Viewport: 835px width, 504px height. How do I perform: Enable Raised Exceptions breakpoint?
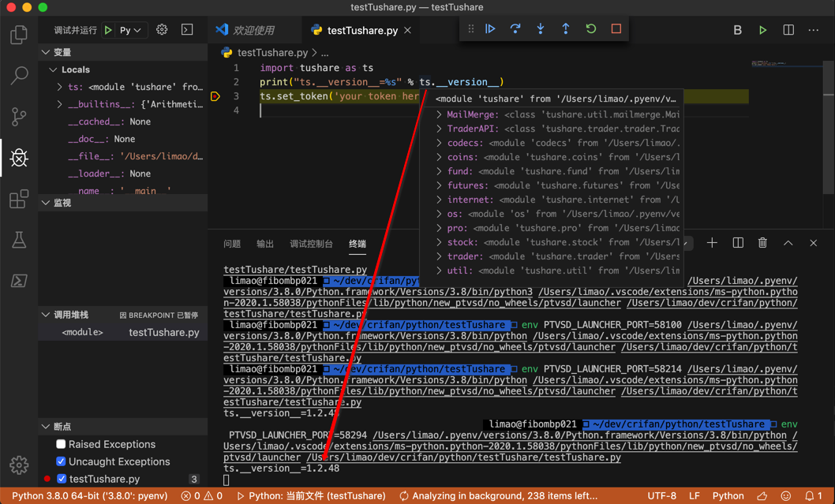[61, 444]
